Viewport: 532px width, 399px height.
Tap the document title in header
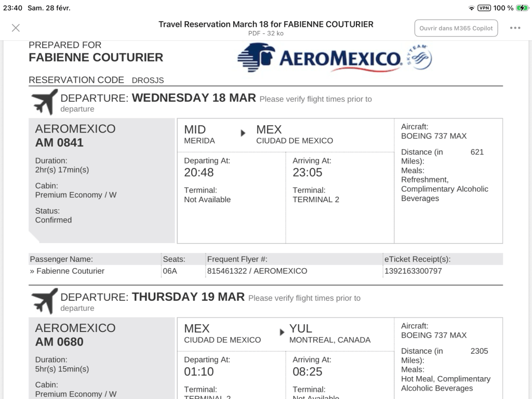(266, 24)
